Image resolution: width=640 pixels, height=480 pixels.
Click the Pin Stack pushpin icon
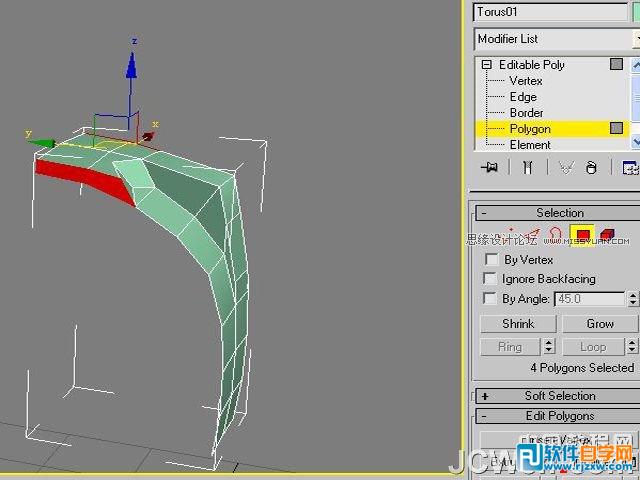click(489, 167)
